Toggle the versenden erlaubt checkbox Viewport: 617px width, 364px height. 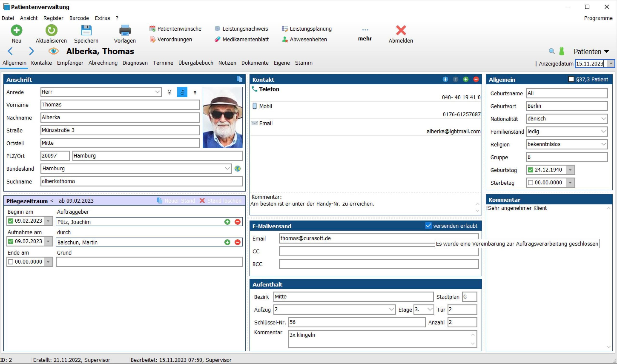coord(428,226)
